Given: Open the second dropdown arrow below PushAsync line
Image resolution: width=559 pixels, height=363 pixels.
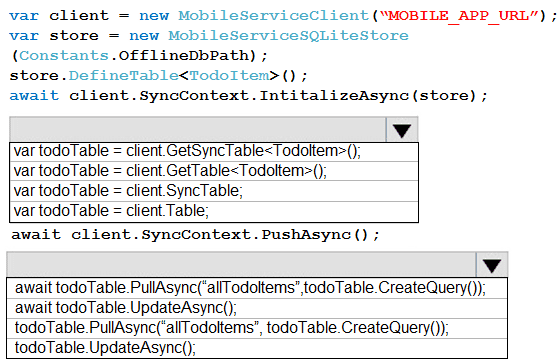Looking at the screenshot, I should (492, 265).
